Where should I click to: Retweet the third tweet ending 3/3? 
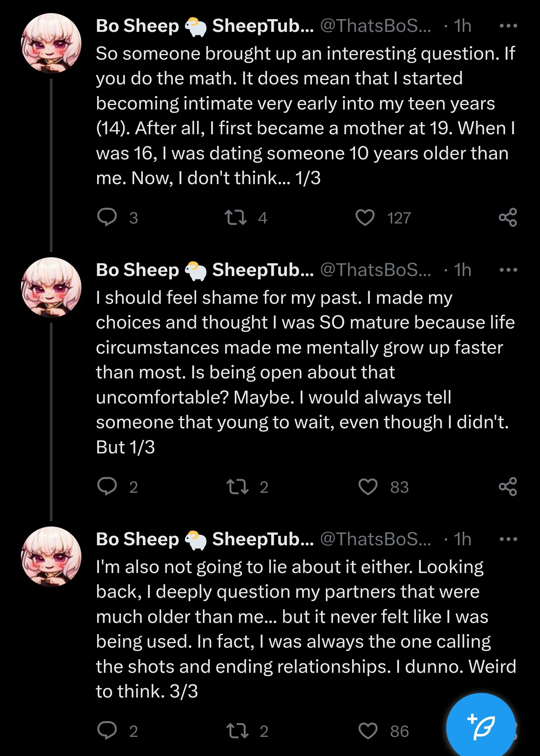click(237, 730)
